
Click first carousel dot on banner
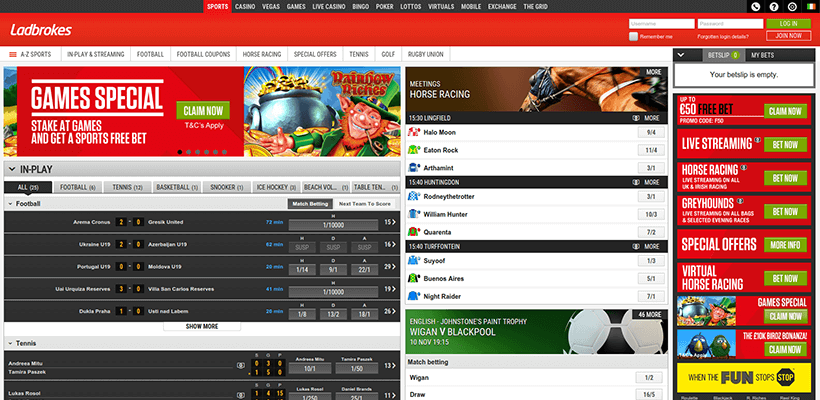179,152
